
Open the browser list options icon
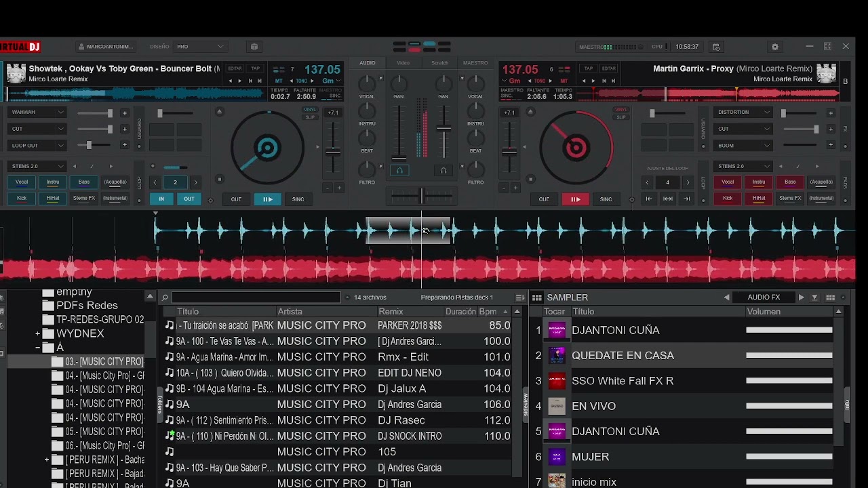(520, 298)
